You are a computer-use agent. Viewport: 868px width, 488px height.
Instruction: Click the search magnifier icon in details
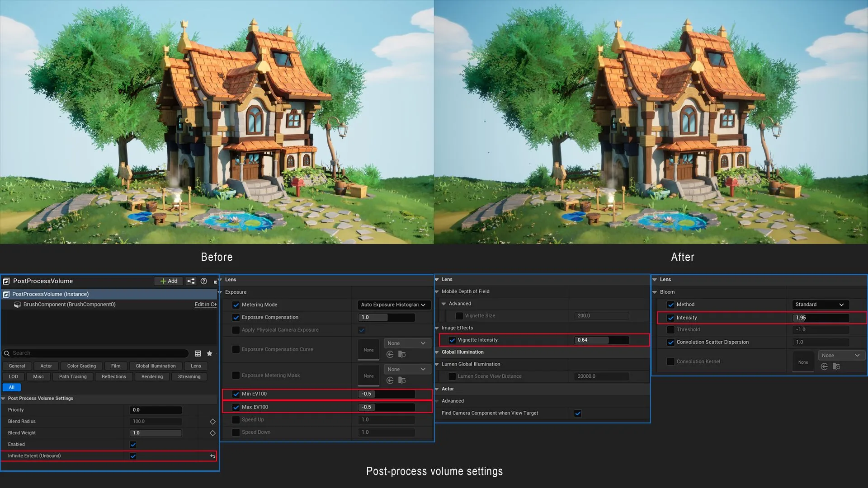7,353
